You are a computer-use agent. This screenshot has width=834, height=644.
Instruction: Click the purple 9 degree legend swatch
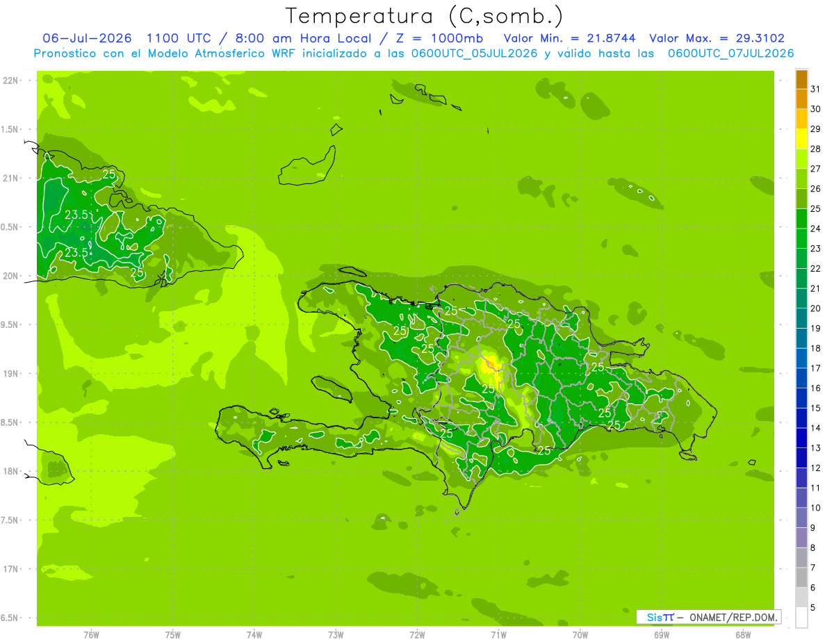[801, 518]
